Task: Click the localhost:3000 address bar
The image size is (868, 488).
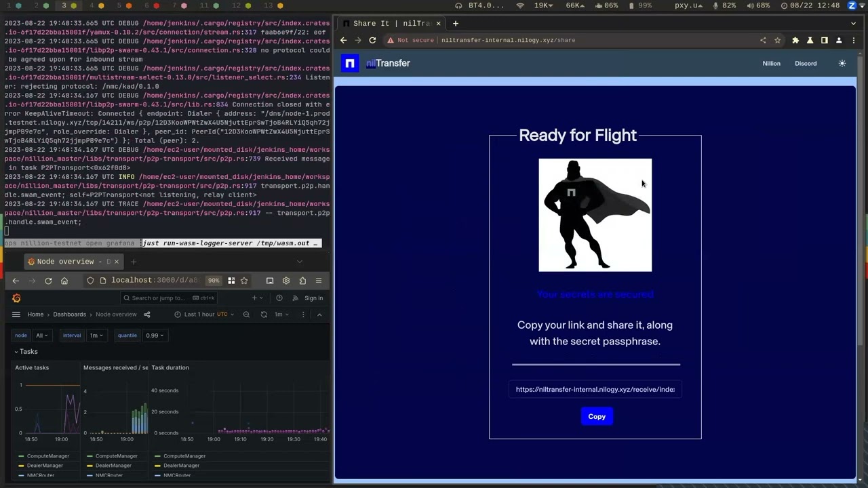Action: coord(155,281)
